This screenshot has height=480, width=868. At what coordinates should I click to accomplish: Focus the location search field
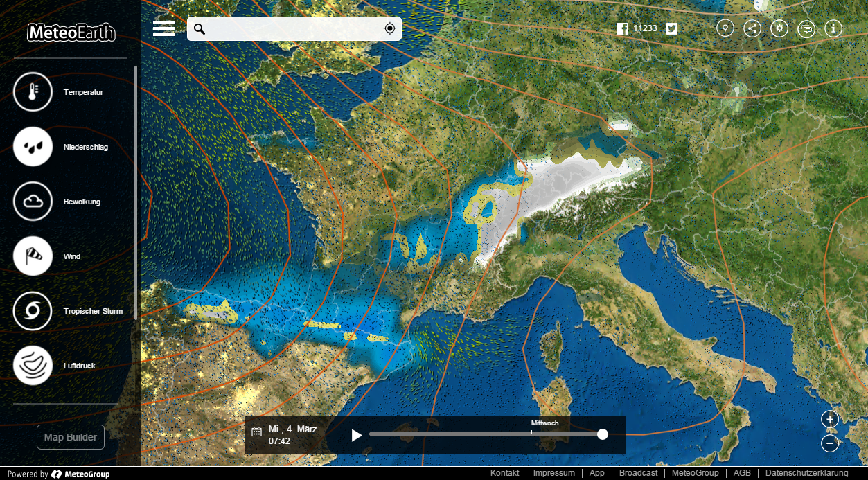[294, 28]
